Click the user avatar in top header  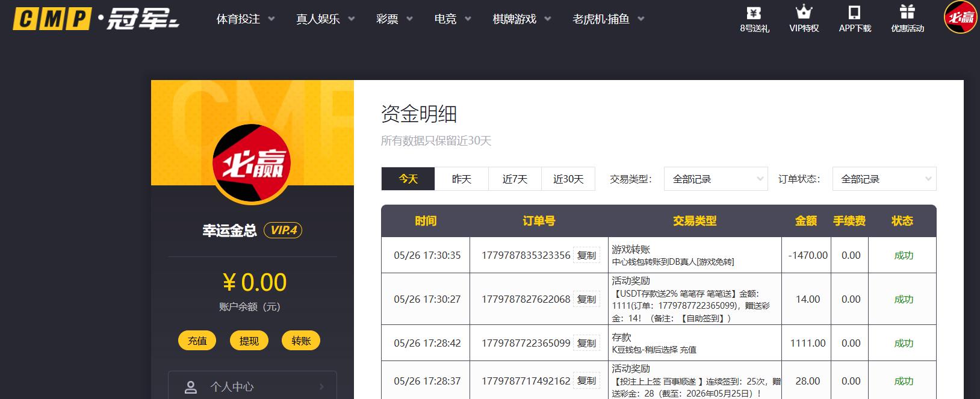click(x=960, y=17)
